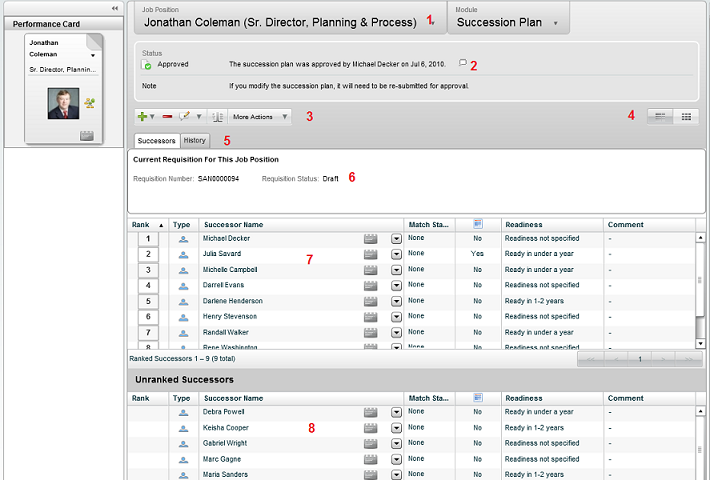
Task: Open the org chart icon beside Jonathan's photo
Action: coord(89,103)
